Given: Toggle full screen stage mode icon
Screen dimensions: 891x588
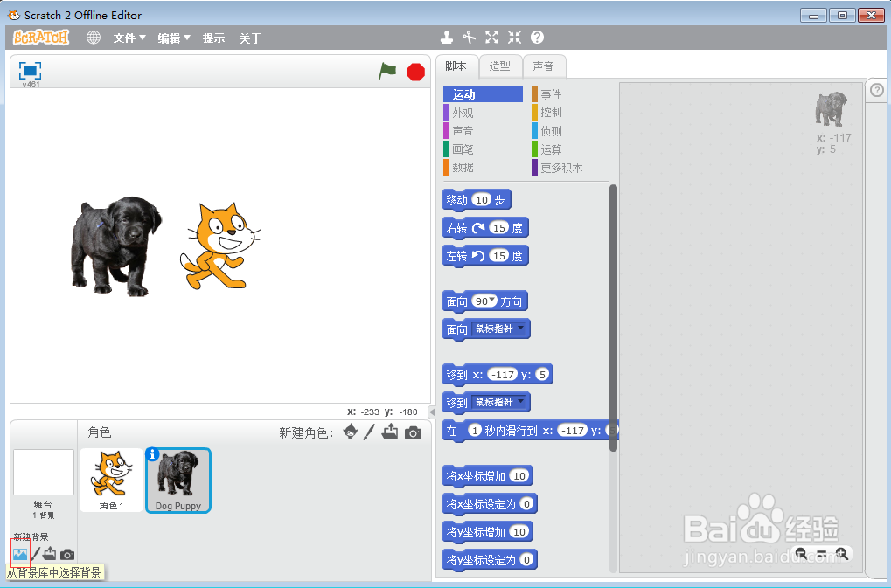Looking at the screenshot, I should (30, 71).
